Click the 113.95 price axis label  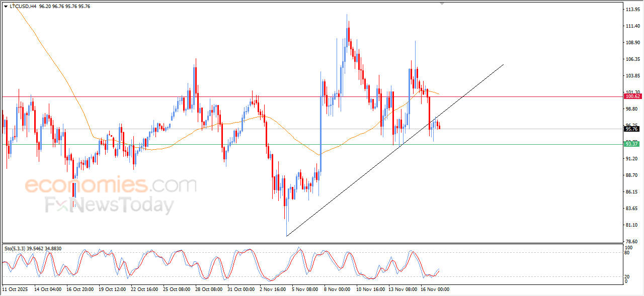[x=633, y=10]
